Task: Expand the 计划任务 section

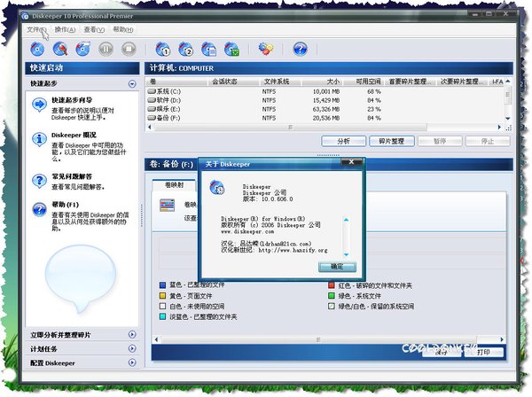Action: [x=132, y=348]
